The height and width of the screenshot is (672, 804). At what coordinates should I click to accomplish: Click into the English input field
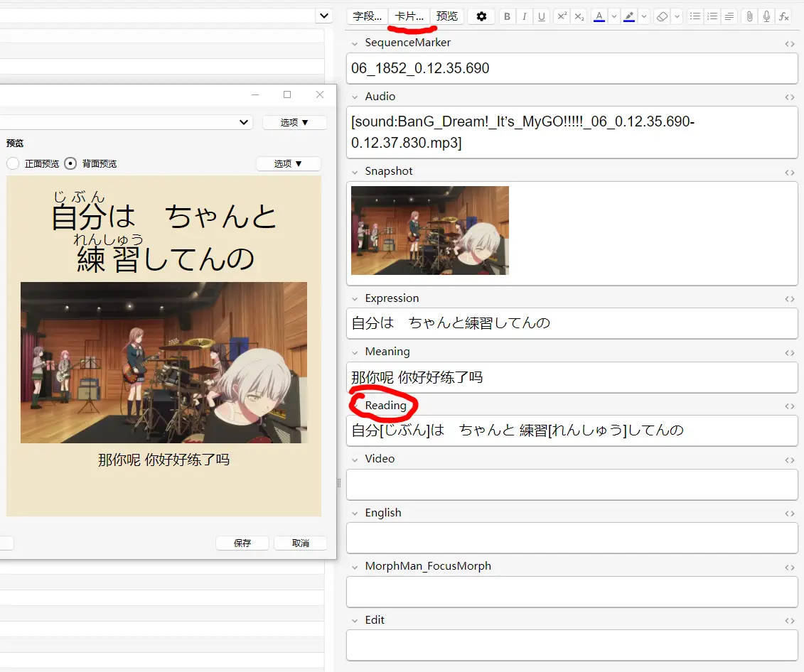coord(572,538)
